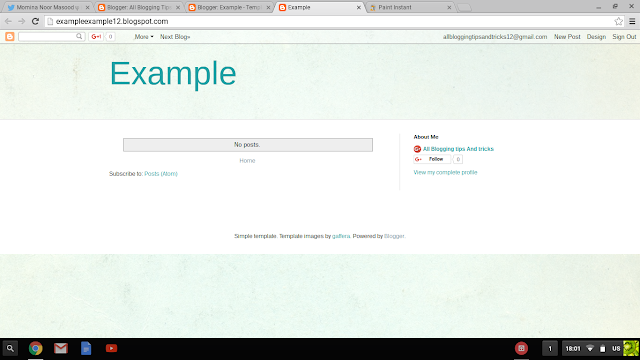Click New Post link
This screenshot has height=360, width=640.
click(567, 37)
